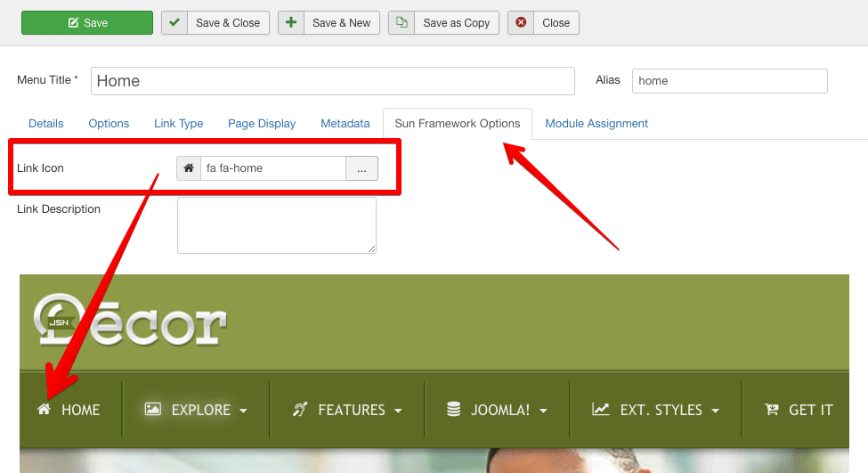Click the plus icon on Save & New
This screenshot has width=868, height=473.
[x=291, y=23]
